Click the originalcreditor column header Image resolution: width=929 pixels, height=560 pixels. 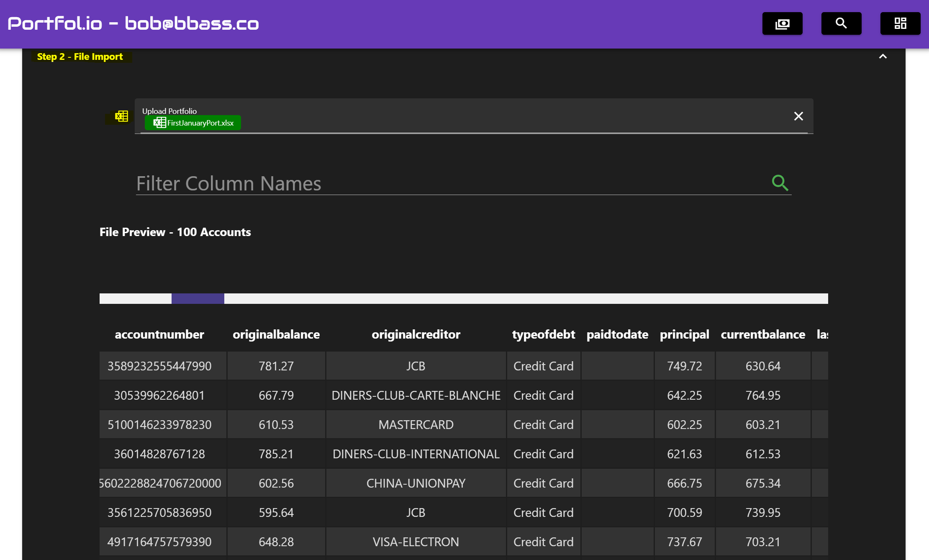click(416, 334)
